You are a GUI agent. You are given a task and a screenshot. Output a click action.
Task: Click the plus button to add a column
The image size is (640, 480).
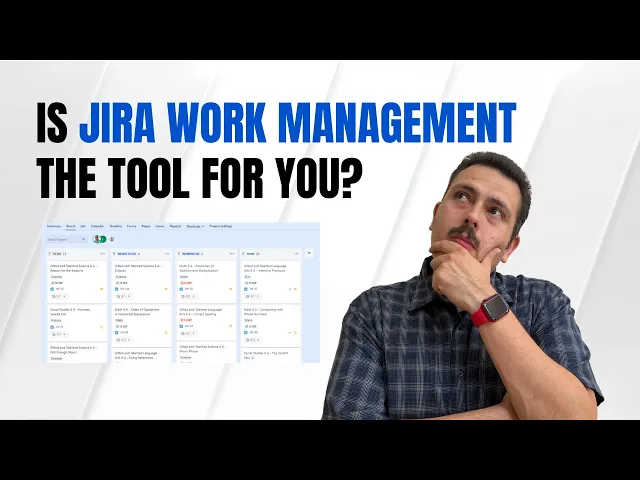(x=309, y=253)
